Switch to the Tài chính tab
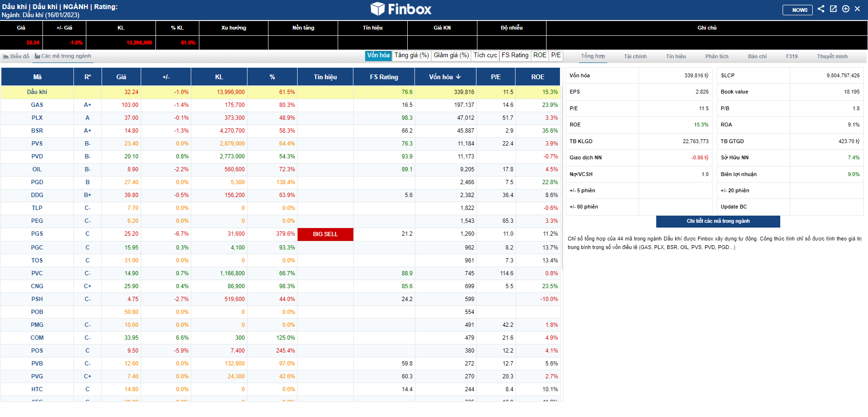 click(x=635, y=56)
